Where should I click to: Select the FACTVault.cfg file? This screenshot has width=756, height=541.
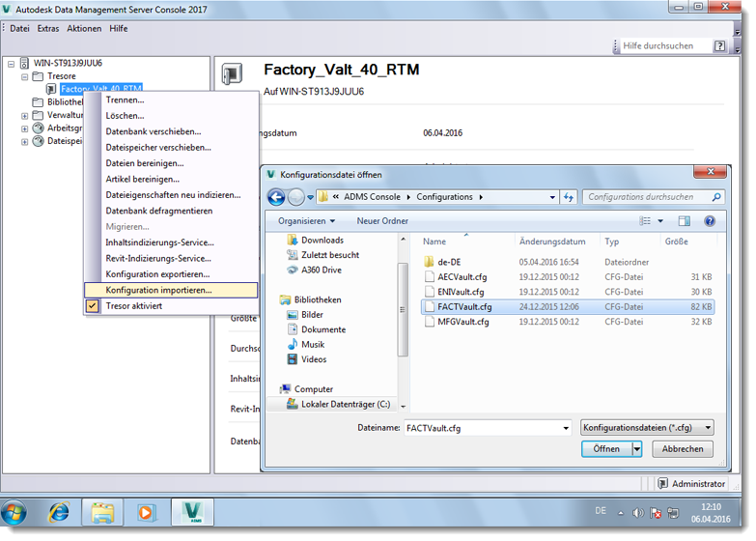(568, 307)
